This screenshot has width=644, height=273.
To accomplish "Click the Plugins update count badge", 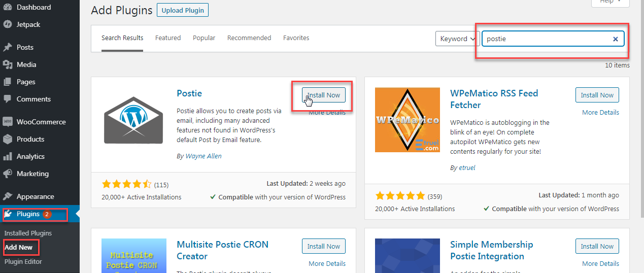I will tap(47, 214).
